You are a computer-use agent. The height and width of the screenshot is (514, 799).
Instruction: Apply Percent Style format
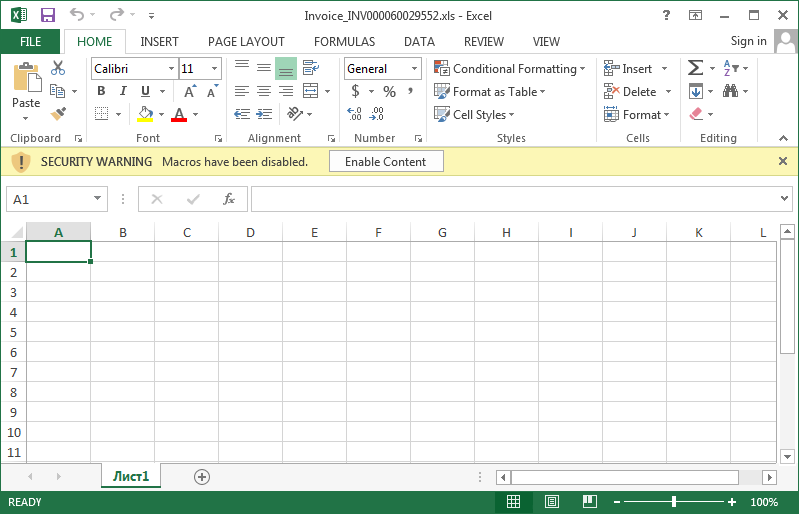[x=389, y=92]
